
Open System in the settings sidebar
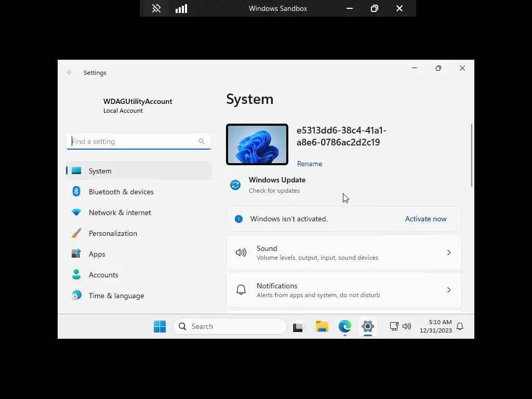click(x=139, y=170)
